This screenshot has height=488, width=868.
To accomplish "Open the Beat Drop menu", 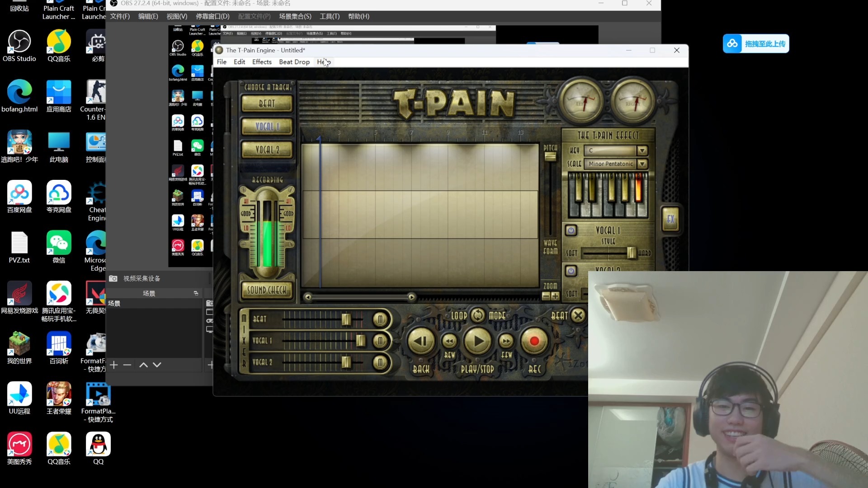I will click(294, 62).
